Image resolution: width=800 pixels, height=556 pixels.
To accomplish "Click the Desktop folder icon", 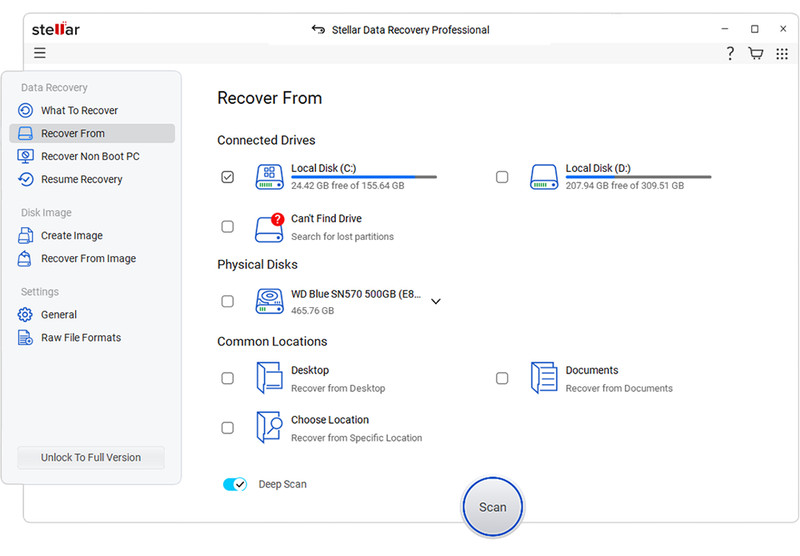I will click(269, 378).
